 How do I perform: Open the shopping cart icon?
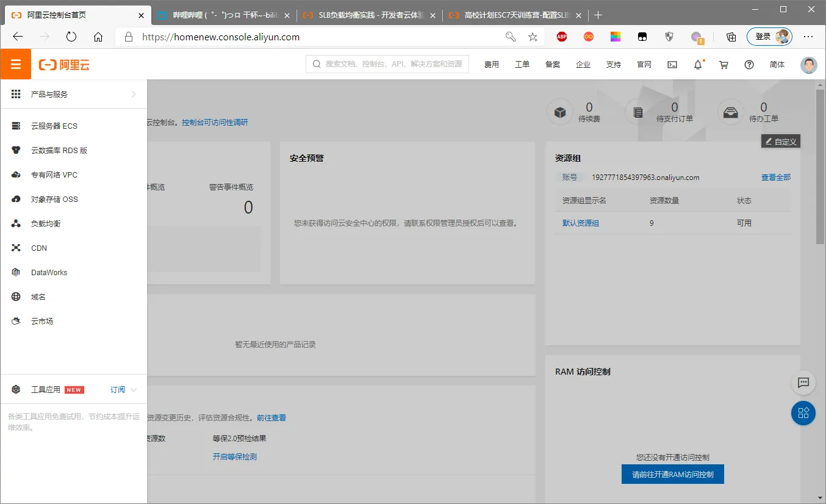pyautogui.click(x=724, y=64)
